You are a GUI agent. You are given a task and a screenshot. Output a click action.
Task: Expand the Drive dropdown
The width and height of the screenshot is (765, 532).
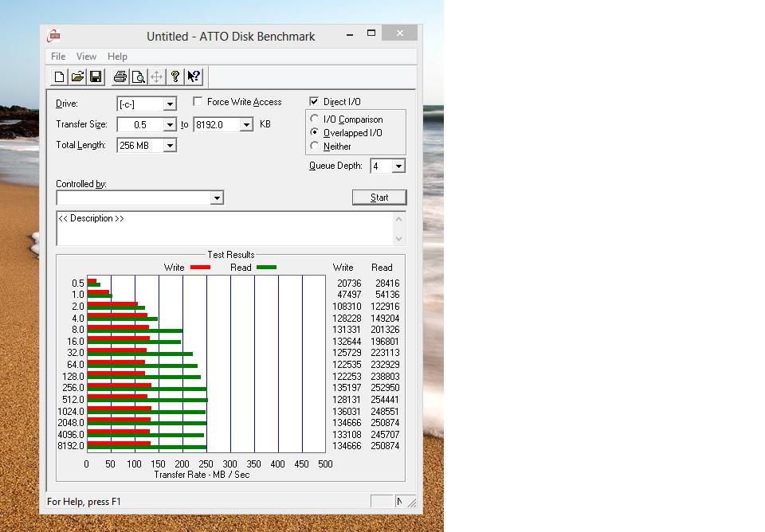[x=169, y=104]
